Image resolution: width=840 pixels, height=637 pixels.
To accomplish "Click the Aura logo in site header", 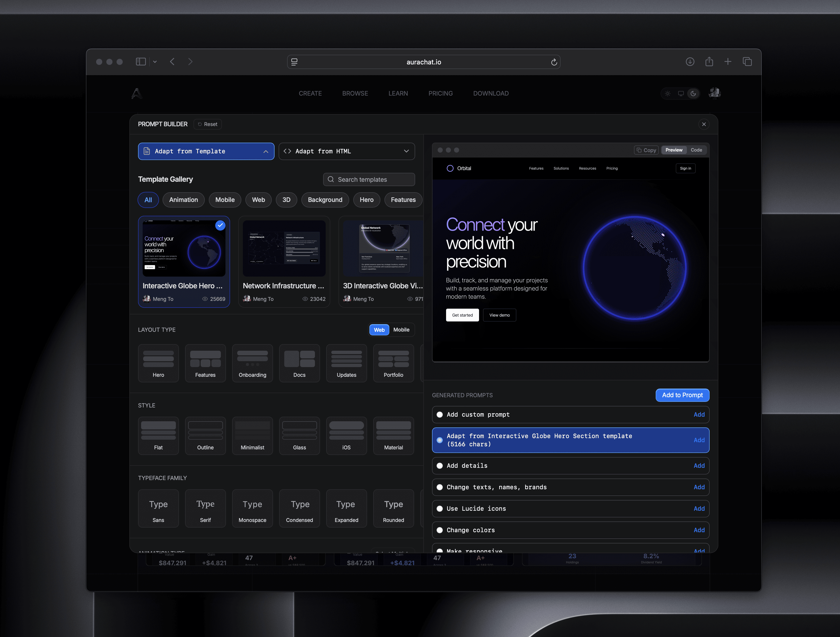I will pyautogui.click(x=137, y=93).
